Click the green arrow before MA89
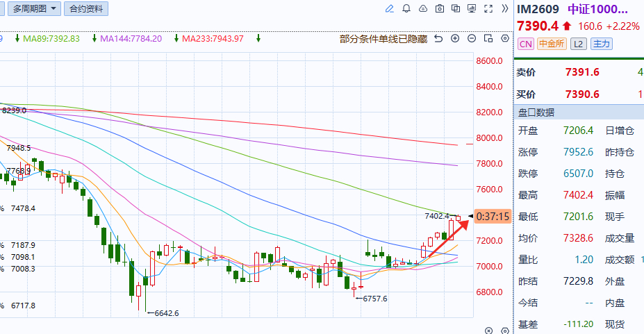 17,39
